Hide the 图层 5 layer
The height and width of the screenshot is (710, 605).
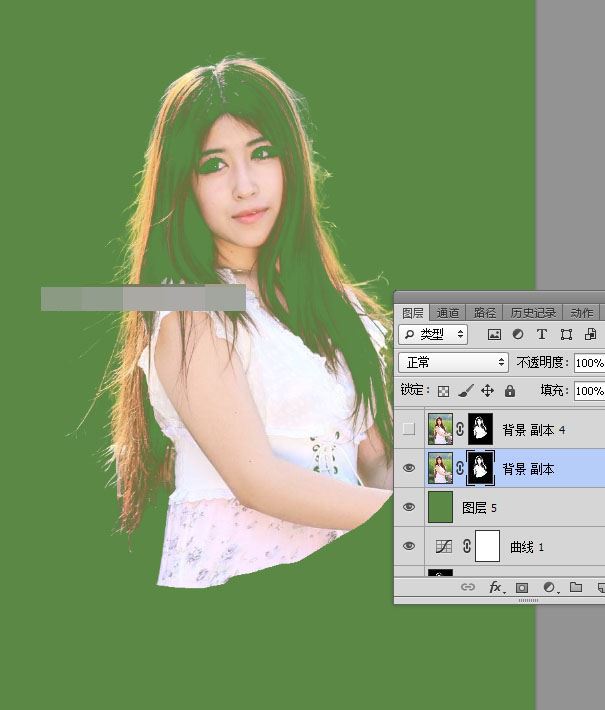[x=409, y=507]
